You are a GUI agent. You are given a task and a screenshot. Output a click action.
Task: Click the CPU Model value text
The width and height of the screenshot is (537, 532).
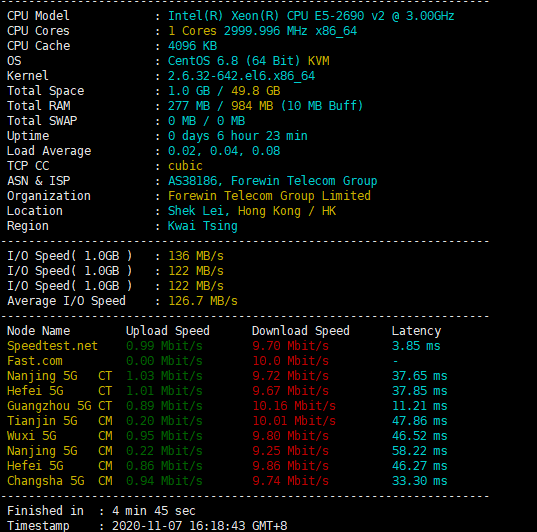tap(311, 16)
